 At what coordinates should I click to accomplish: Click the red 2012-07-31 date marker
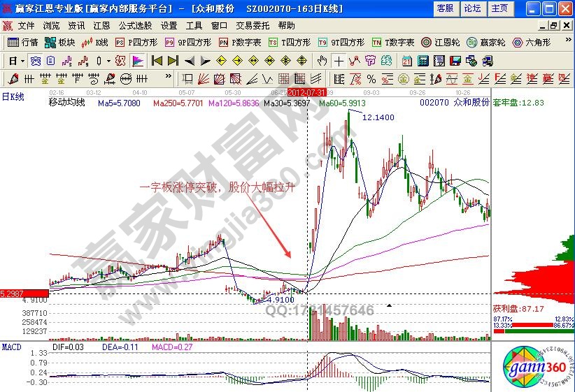coord(306,92)
